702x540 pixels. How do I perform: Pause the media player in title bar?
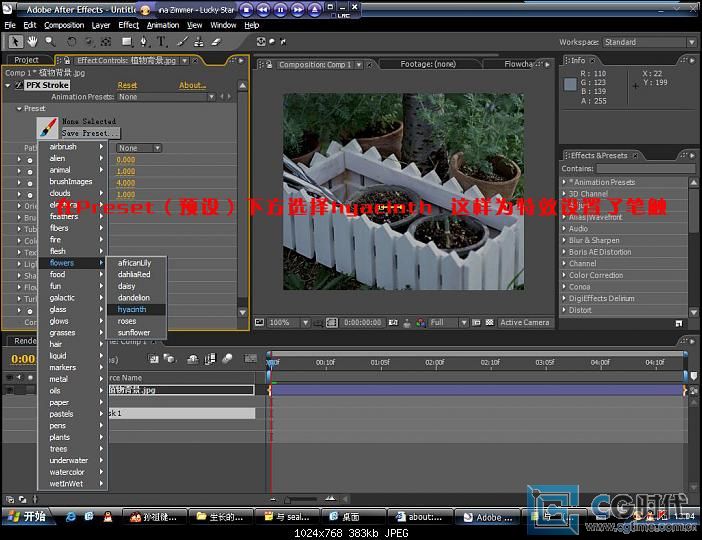coord(280,9)
